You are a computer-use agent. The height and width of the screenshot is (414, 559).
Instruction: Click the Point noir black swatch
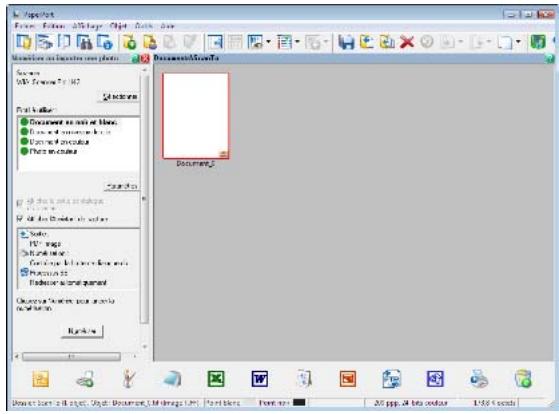299,403
